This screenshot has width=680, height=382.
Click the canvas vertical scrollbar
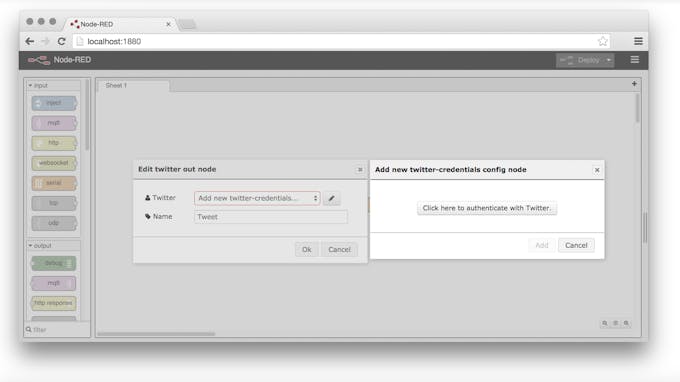point(637,108)
